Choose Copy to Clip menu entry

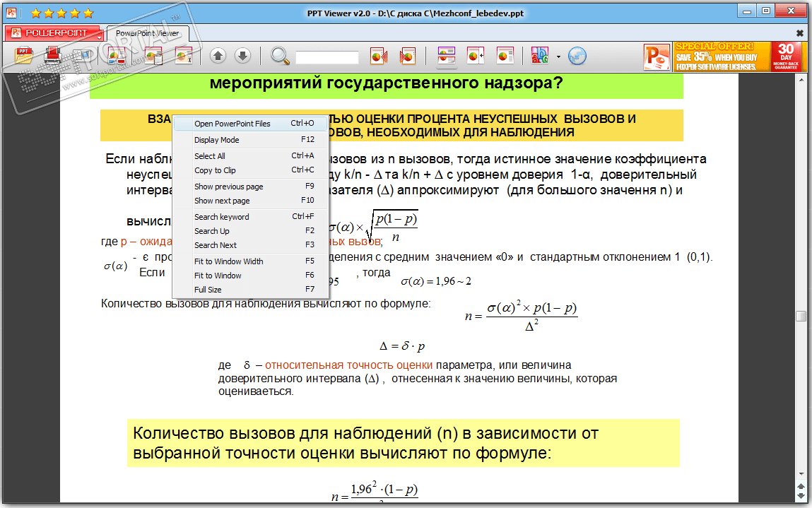pos(251,170)
